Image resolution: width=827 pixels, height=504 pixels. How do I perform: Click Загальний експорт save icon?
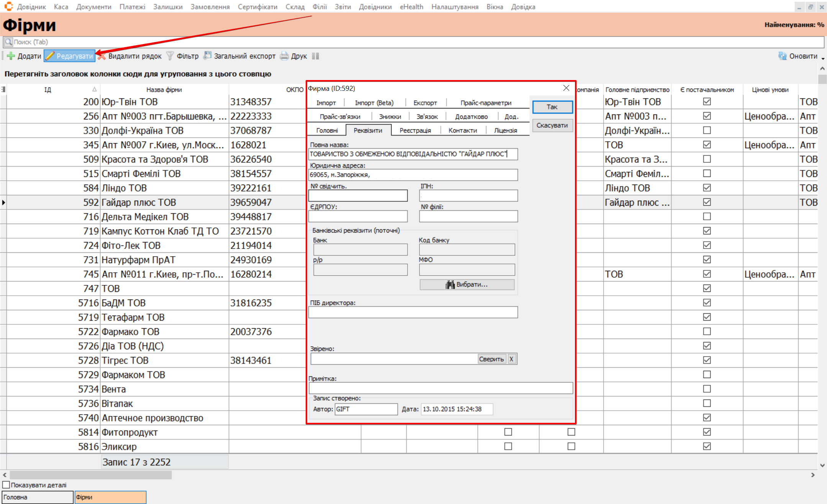tap(207, 56)
